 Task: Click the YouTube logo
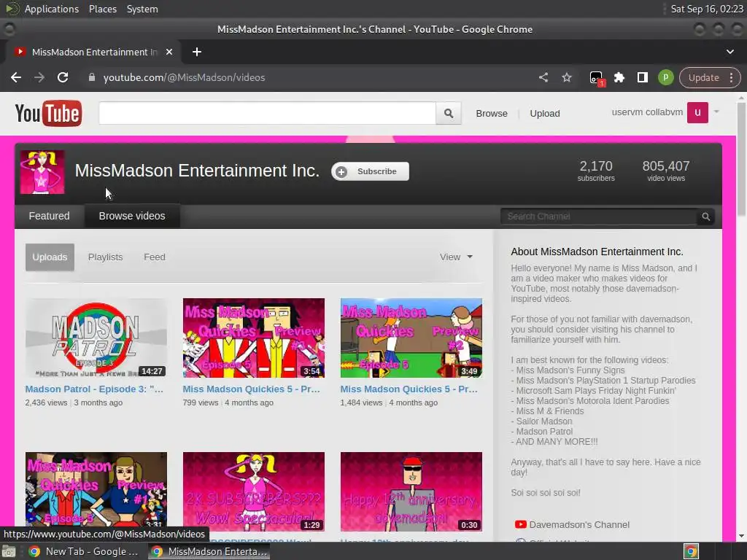pos(48,113)
